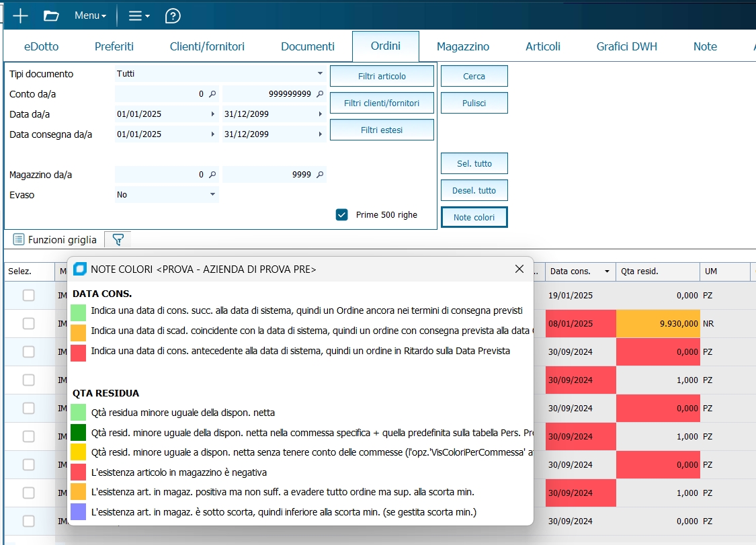This screenshot has height=545, width=756.
Task: Open Data consegna da 01/01/2025 arrow
Action: pos(212,134)
